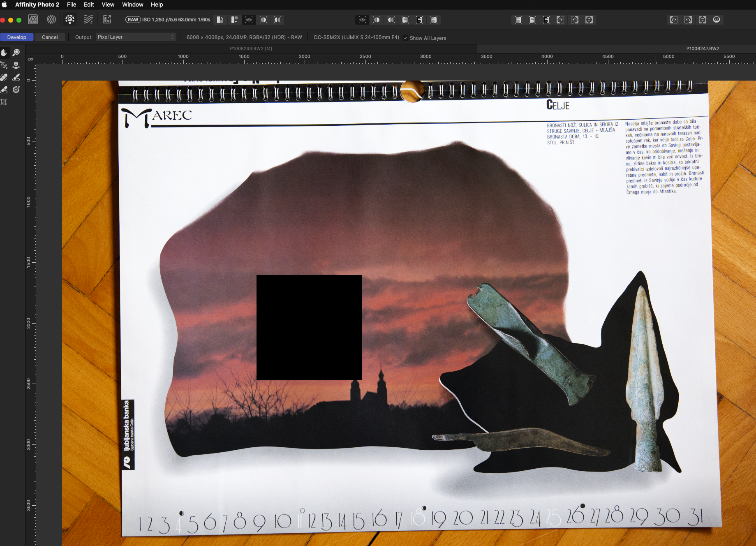The width and height of the screenshot is (756, 546).
Task: Click the Cancel button
Action: [50, 37]
